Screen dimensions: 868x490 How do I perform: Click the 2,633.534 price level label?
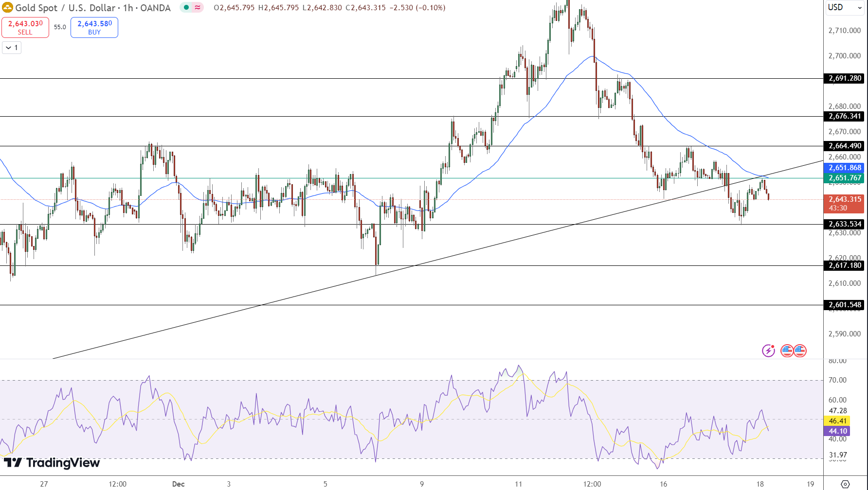(x=844, y=224)
